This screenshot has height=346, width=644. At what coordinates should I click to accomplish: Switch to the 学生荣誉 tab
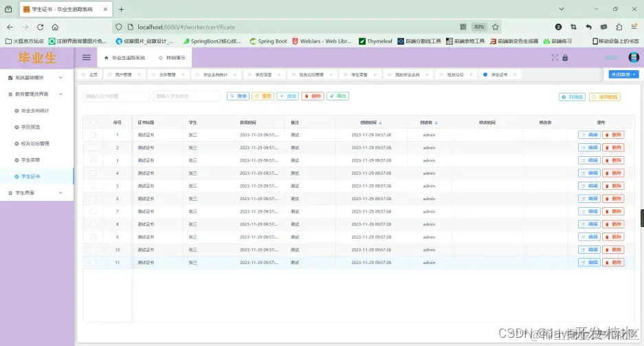(359, 75)
